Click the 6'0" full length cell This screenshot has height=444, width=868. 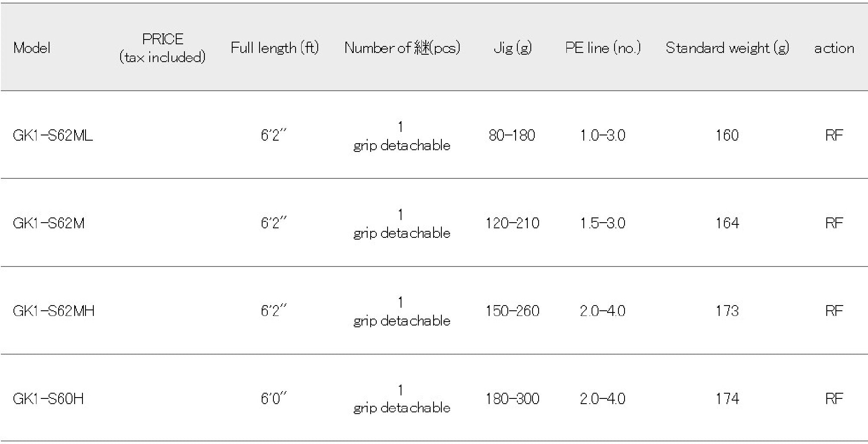[273, 398]
